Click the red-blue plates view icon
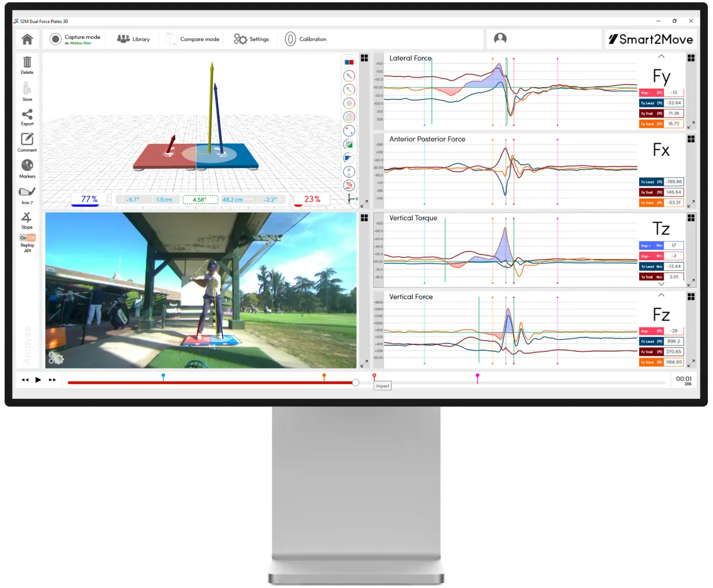 coord(349,62)
